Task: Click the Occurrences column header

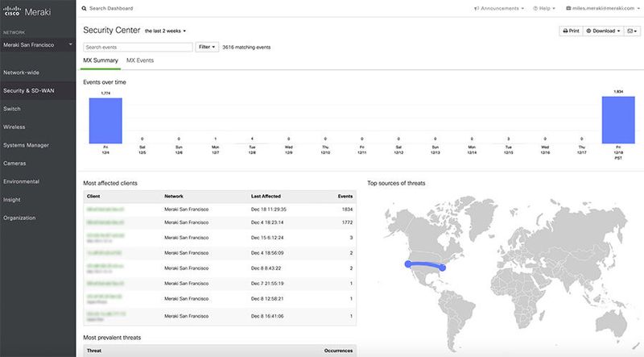Action: (x=338, y=351)
